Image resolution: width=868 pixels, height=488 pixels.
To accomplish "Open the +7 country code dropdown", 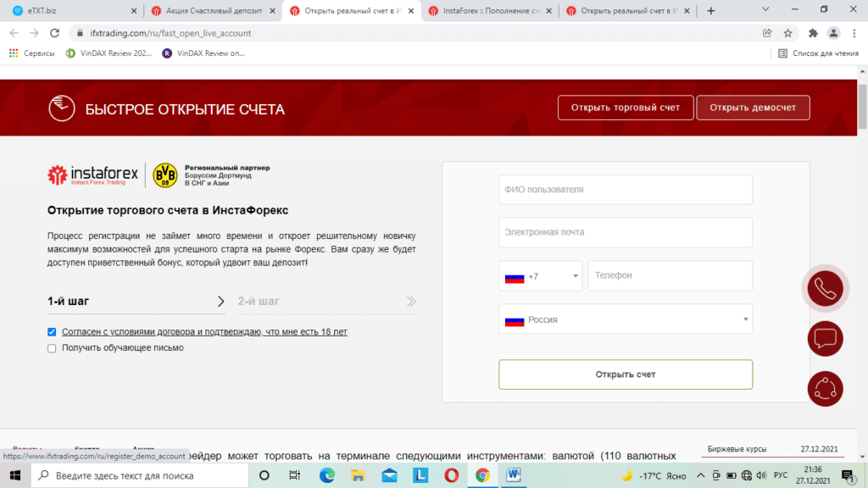I will pyautogui.click(x=540, y=275).
